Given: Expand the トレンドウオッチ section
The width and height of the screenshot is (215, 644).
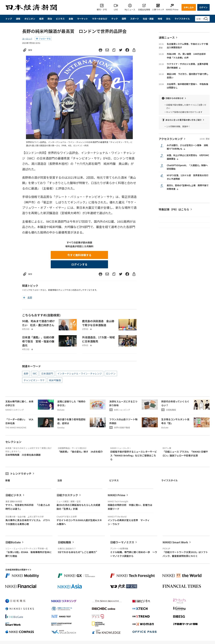Looking at the screenshot, I should point(22,473).
